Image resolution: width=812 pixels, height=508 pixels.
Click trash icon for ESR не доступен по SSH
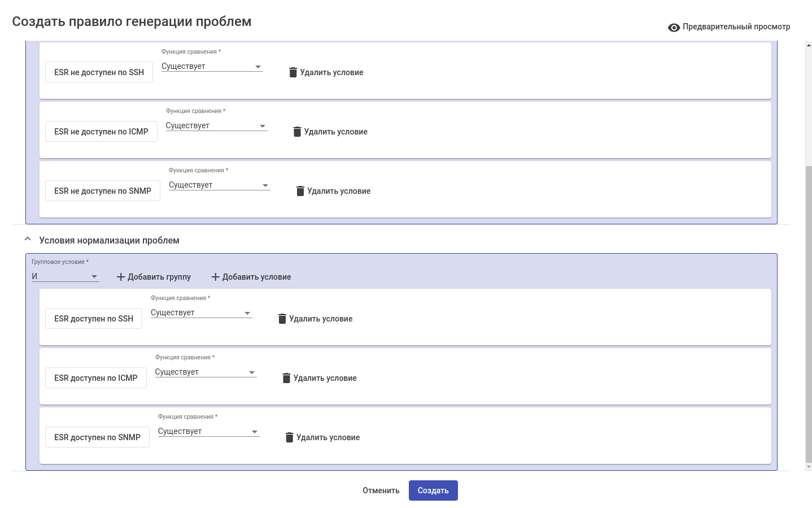(x=293, y=72)
